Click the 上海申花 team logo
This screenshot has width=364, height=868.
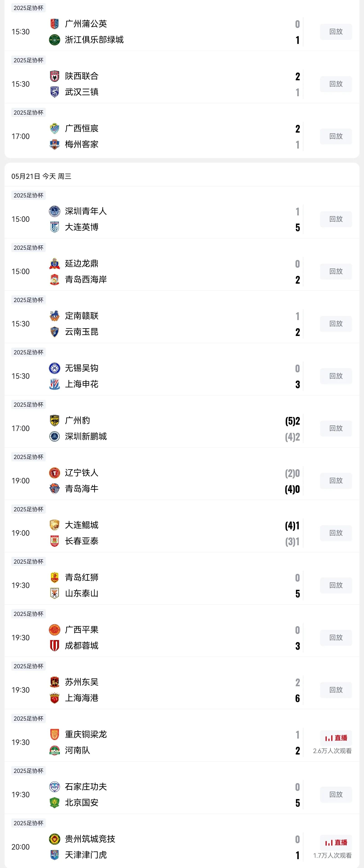tap(55, 384)
